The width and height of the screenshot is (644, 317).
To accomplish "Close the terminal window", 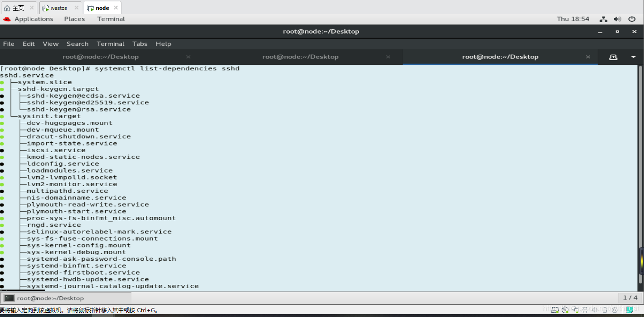I will click(x=634, y=32).
